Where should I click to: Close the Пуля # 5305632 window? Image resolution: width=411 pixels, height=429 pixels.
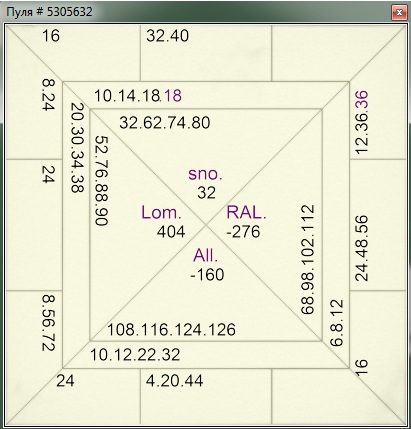click(x=399, y=13)
